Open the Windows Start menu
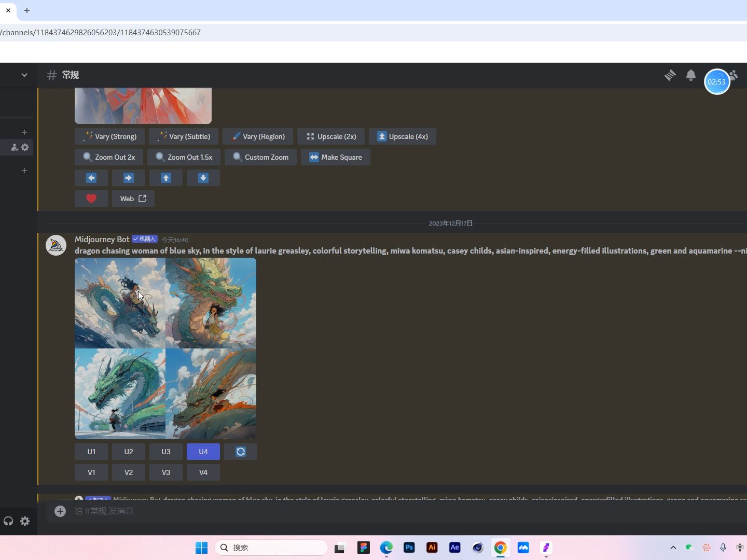Image resolution: width=747 pixels, height=560 pixels. tap(201, 548)
